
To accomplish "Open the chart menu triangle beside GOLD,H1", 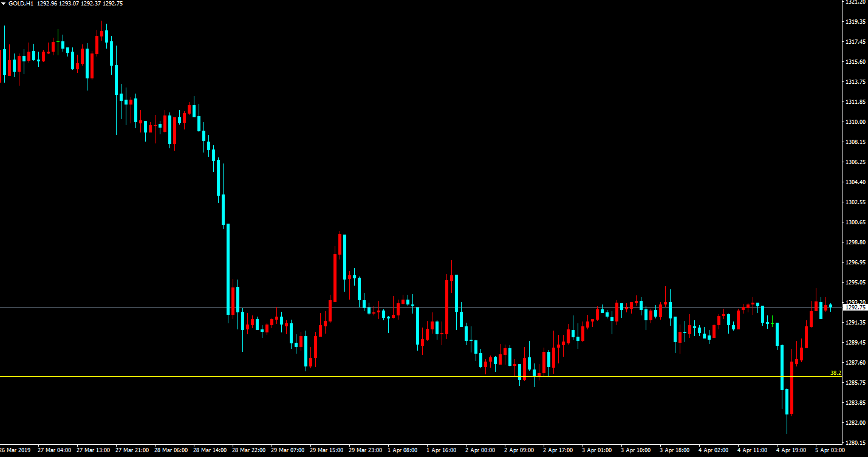I will pos(4,3).
